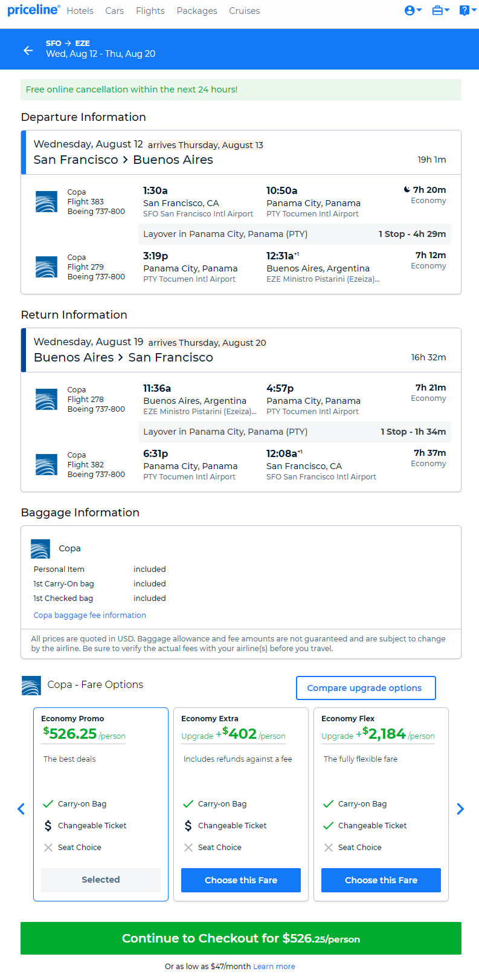The width and height of the screenshot is (479, 980).
Task: Show previous fare options with left chevron
Action: pos(21,809)
